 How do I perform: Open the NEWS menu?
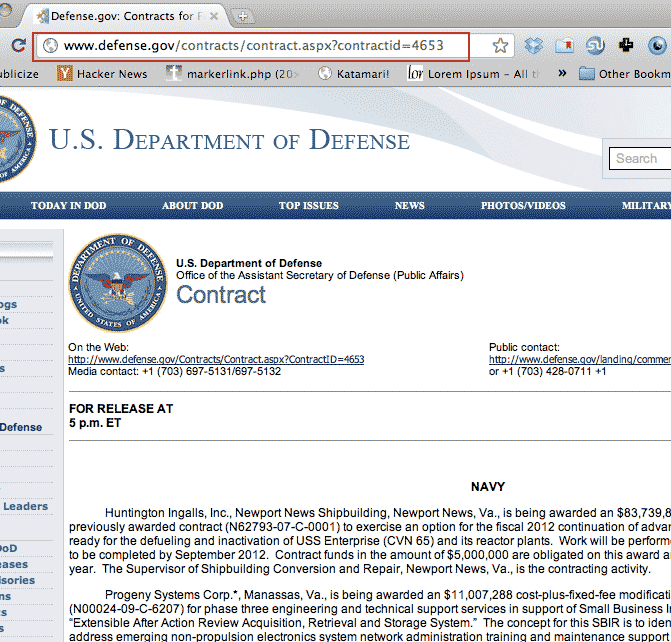[x=410, y=205]
